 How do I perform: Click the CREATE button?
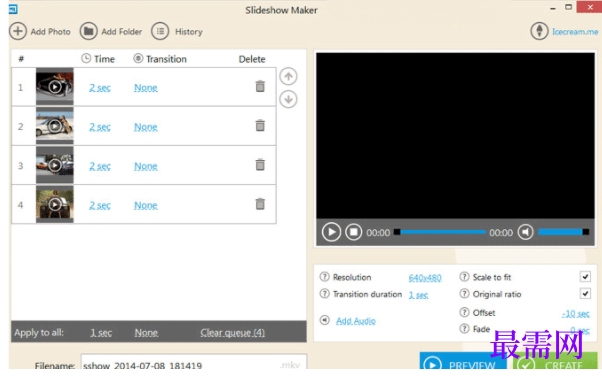point(555,362)
